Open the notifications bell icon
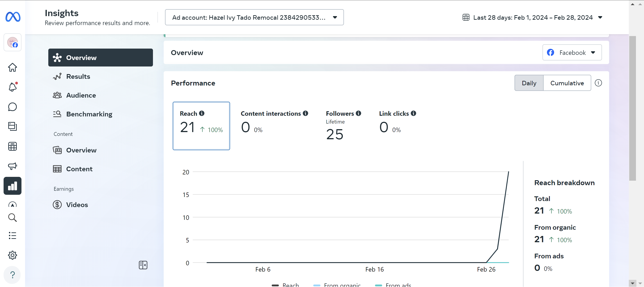This screenshot has height=287, width=644. click(x=13, y=87)
